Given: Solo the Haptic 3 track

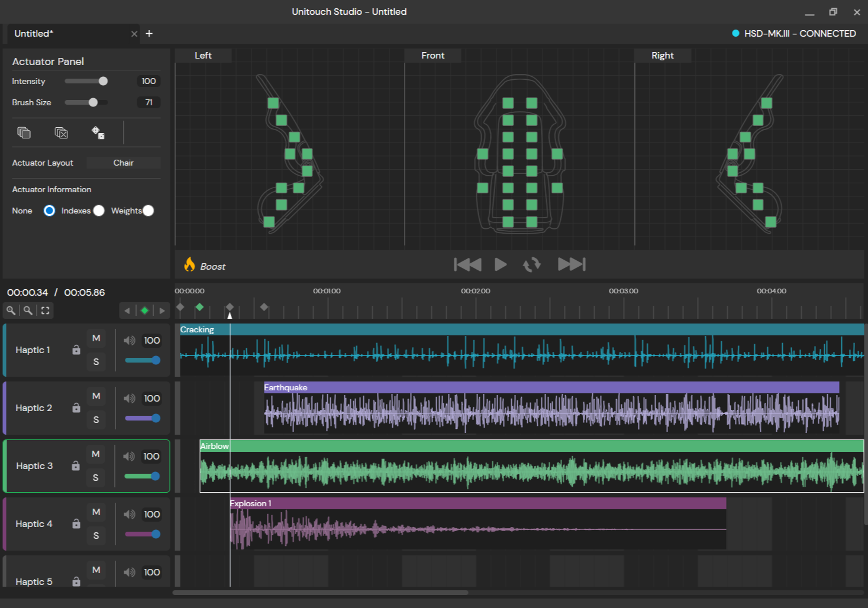Looking at the screenshot, I should [x=96, y=477].
